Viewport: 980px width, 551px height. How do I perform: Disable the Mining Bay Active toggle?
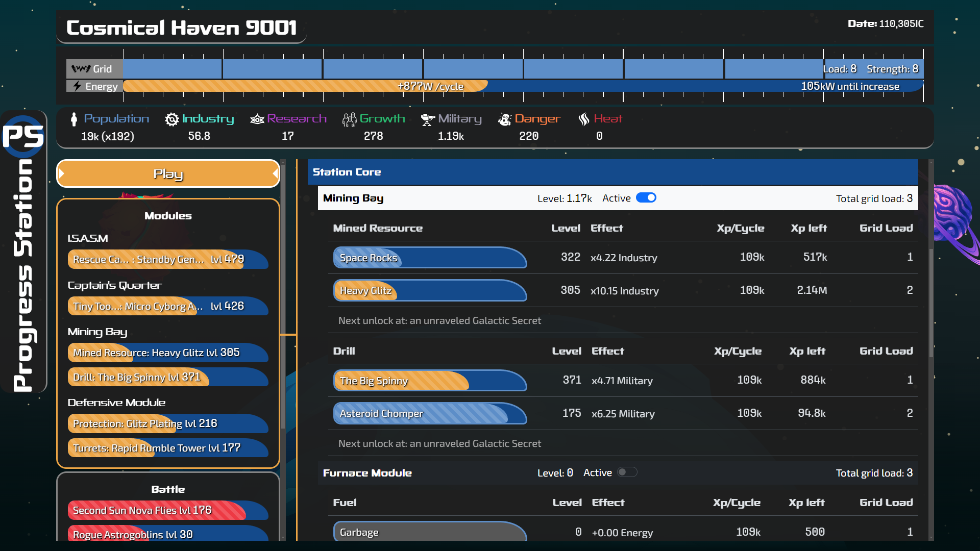(x=646, y=198)
